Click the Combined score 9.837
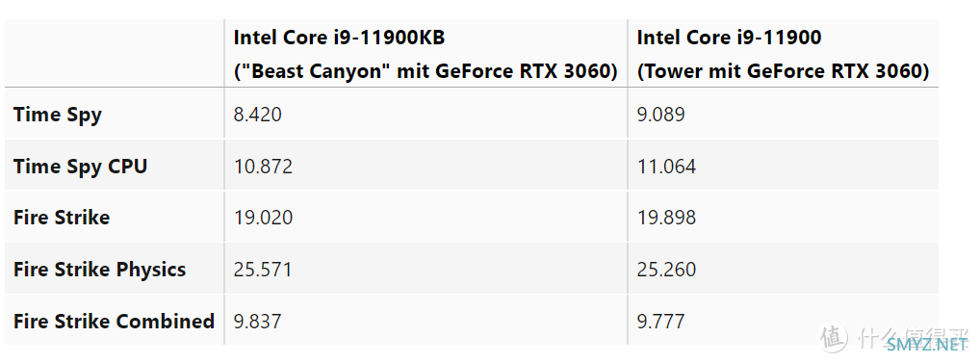The width and height of the screenshot is (980, 363). coord(257,322)
